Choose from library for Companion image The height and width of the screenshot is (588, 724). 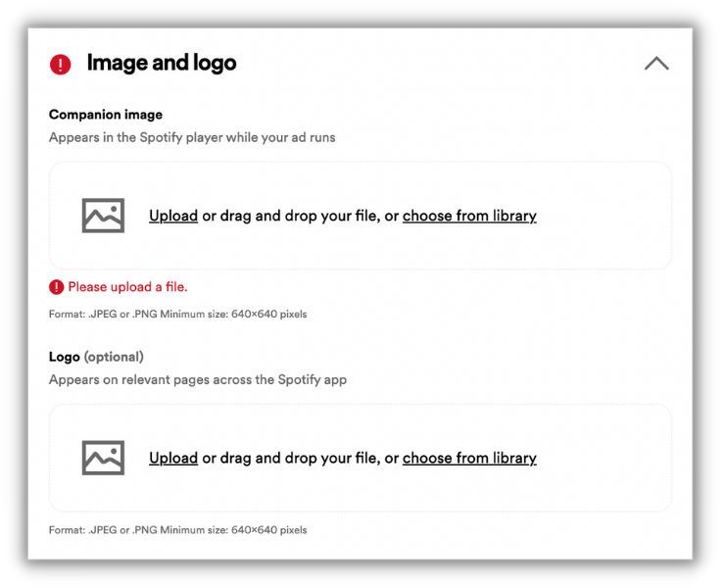(x=469, y=216)
